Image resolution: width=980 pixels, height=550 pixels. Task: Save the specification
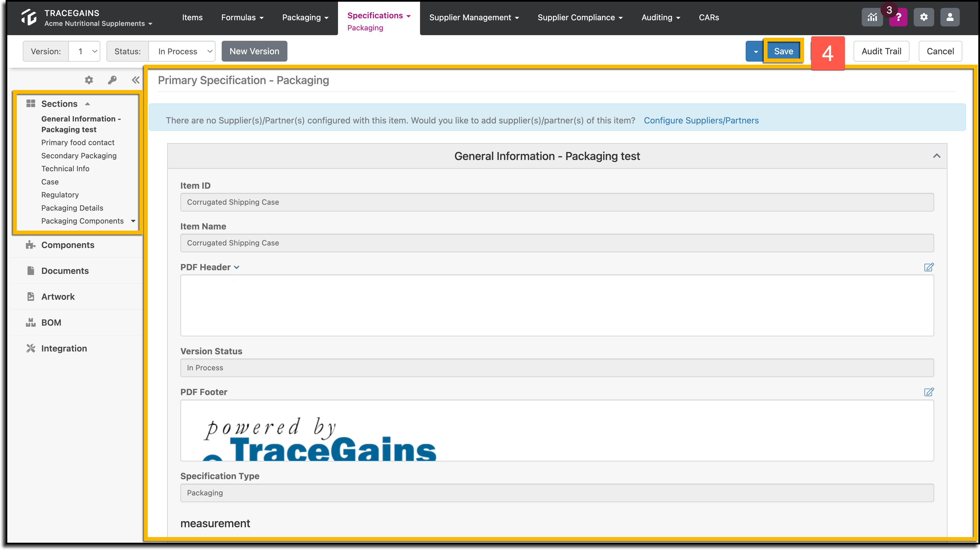tap(783, 51)
